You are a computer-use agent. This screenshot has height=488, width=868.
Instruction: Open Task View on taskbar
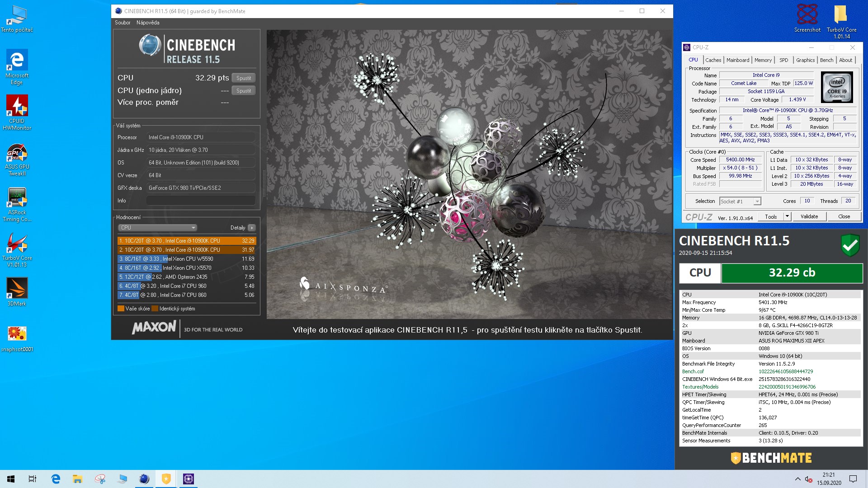33,479
